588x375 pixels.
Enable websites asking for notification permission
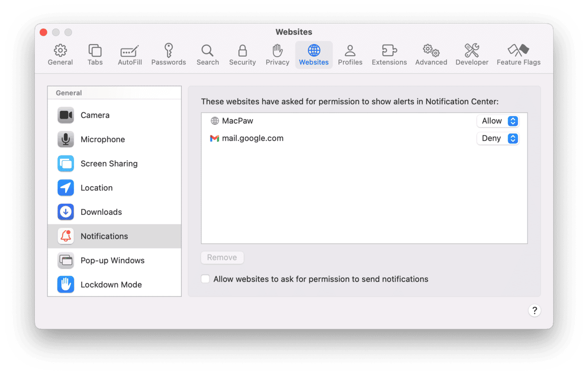[206, 279]
